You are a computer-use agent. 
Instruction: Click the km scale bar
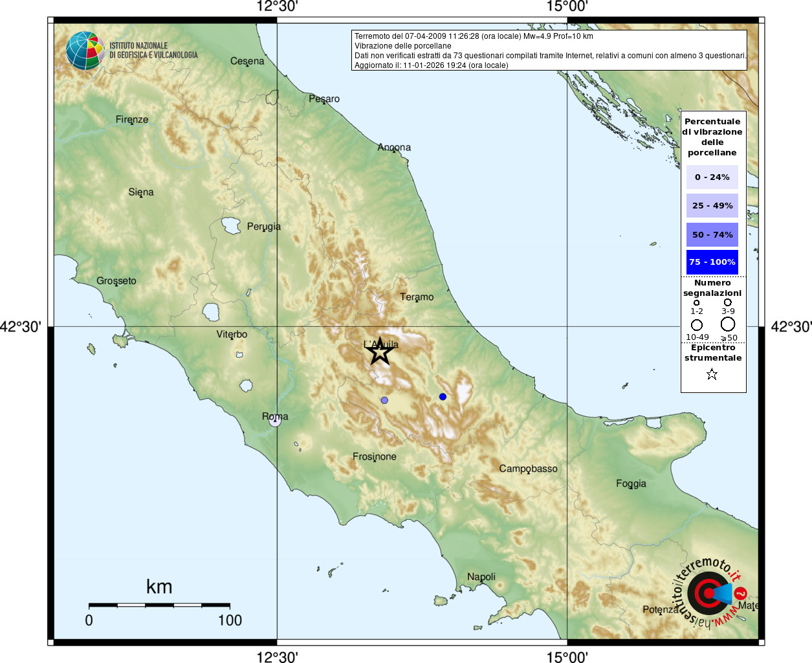click(159, 605)
